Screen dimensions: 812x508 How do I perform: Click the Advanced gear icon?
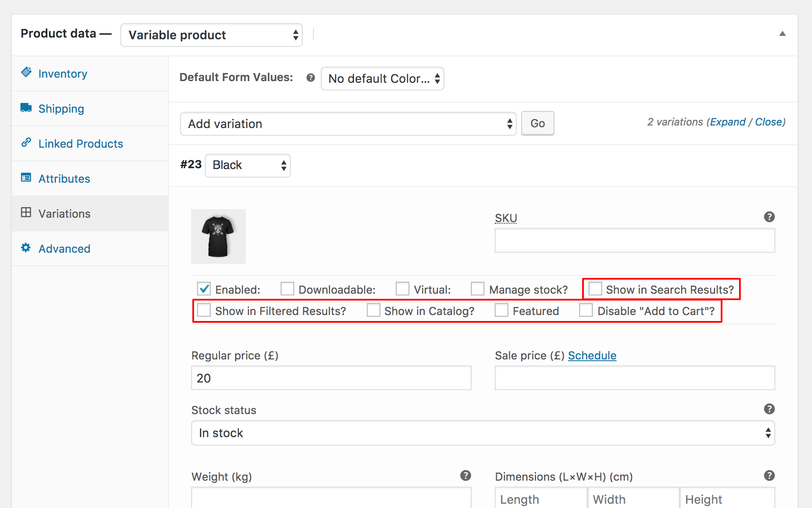click(26, 248)
